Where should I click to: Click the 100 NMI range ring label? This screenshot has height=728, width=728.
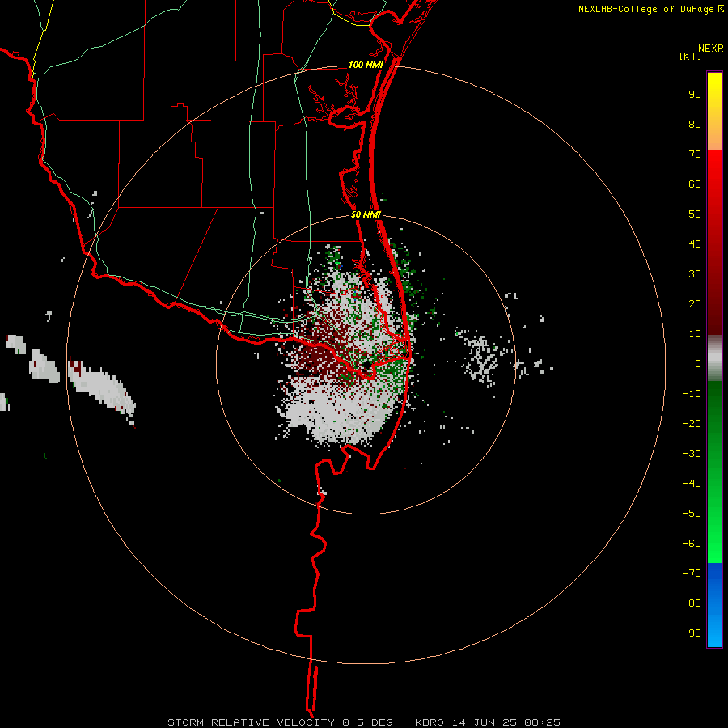[x=366, y=65]
